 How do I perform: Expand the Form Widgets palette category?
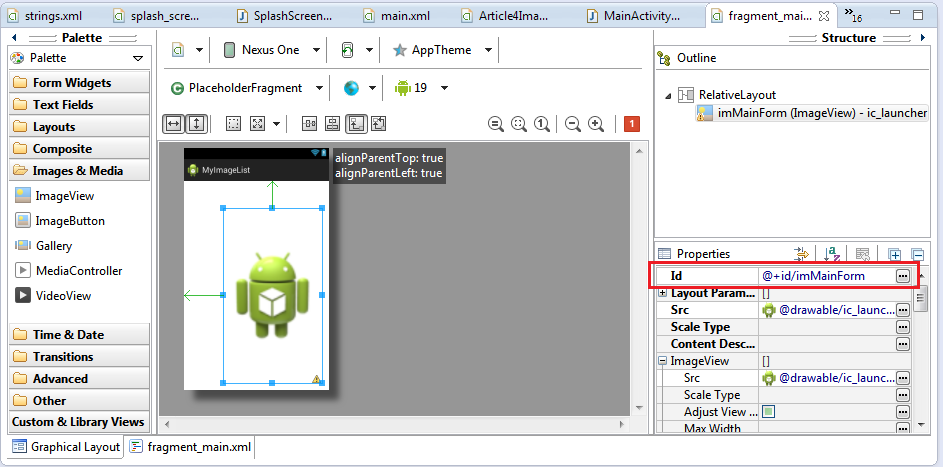pos(79,82)
